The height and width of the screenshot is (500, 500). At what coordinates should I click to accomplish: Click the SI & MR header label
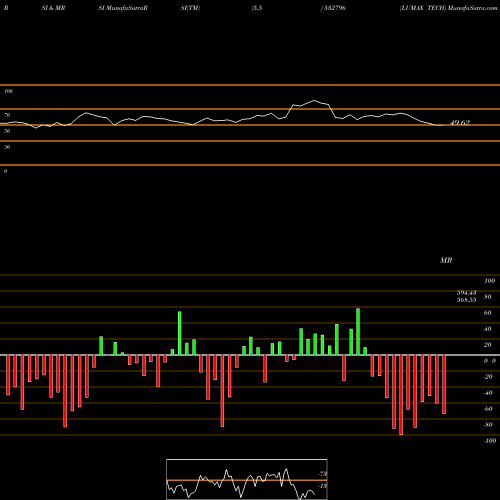pos(53,8)
